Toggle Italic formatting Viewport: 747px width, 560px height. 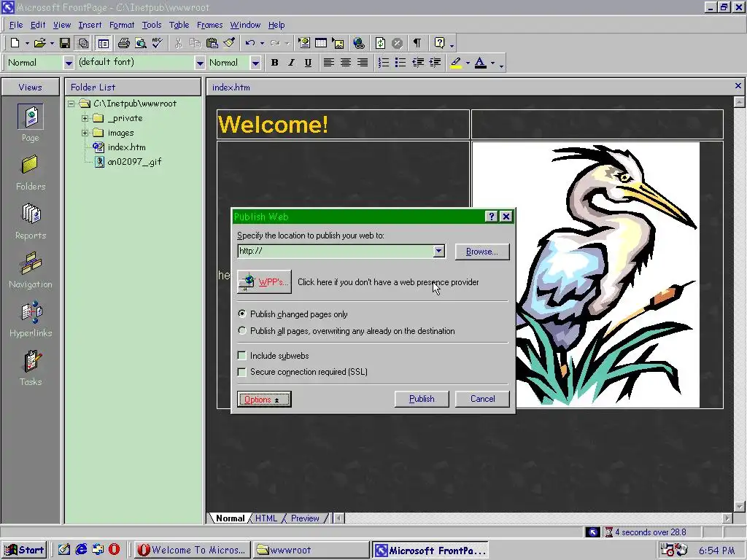point(291,63)
